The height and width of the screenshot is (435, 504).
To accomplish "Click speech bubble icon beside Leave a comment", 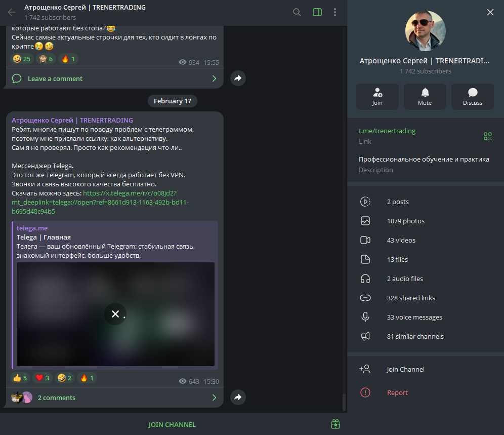I will tap(17, 78).
